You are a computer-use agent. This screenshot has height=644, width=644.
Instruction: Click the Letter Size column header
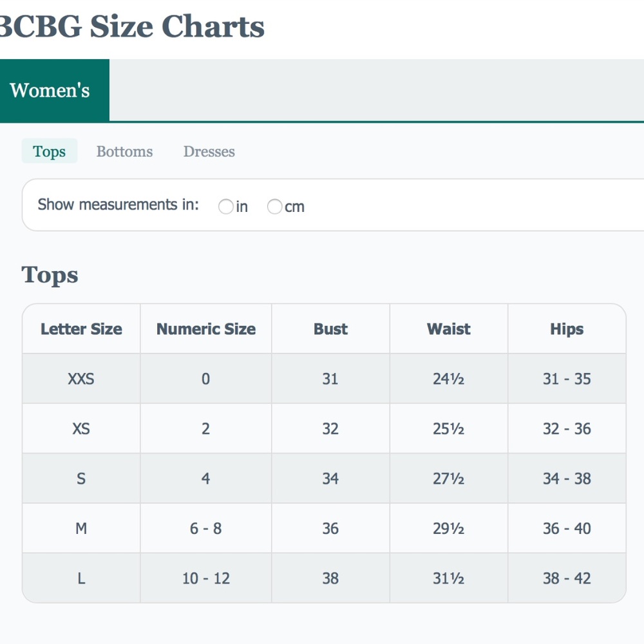pyautogui.click(x=81, y=329)
